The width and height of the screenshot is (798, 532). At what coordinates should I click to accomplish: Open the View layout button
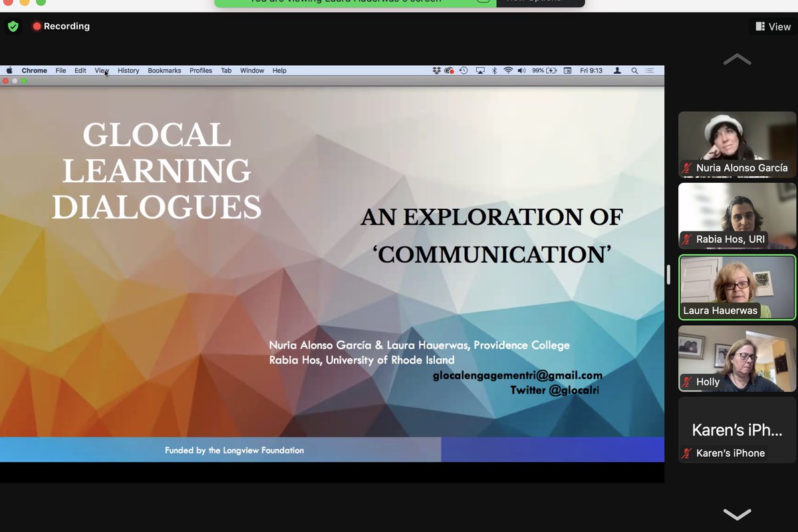[x=773, y=27]
